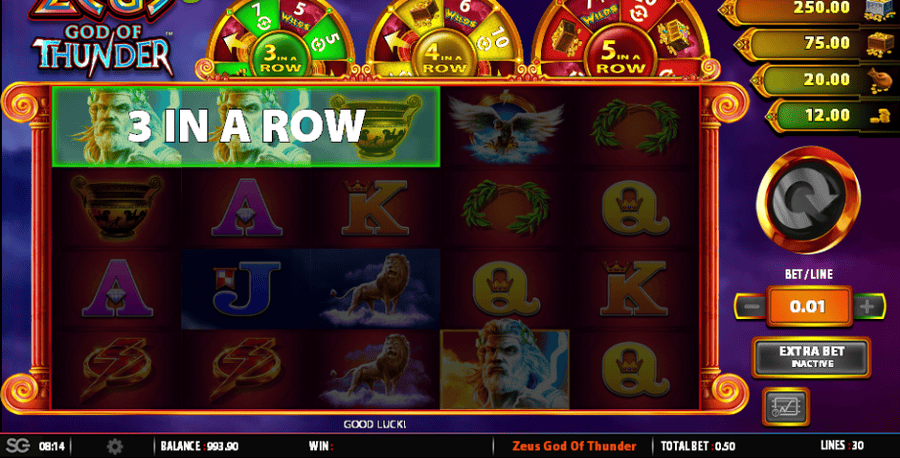
Task: Click the Lines 30 indicator
Action: (841, 445)
